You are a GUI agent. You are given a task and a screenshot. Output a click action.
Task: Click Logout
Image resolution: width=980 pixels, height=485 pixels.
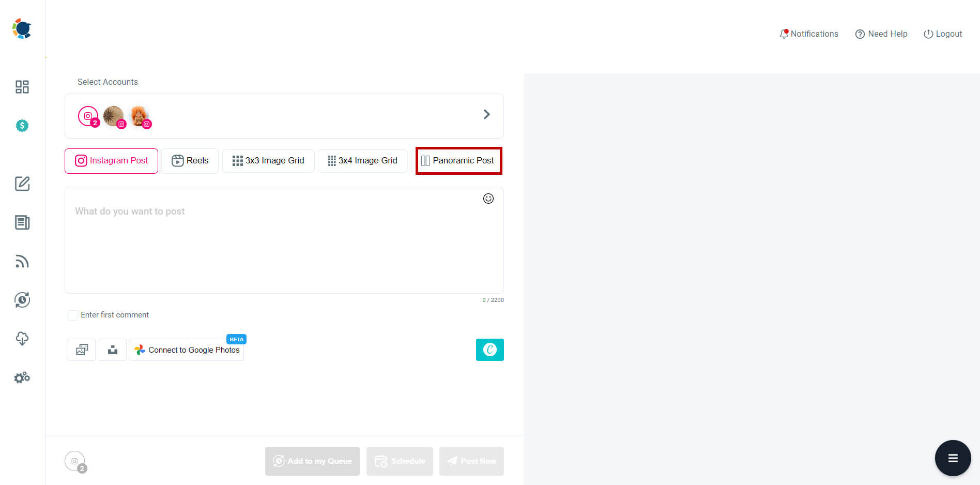(943, 34)
